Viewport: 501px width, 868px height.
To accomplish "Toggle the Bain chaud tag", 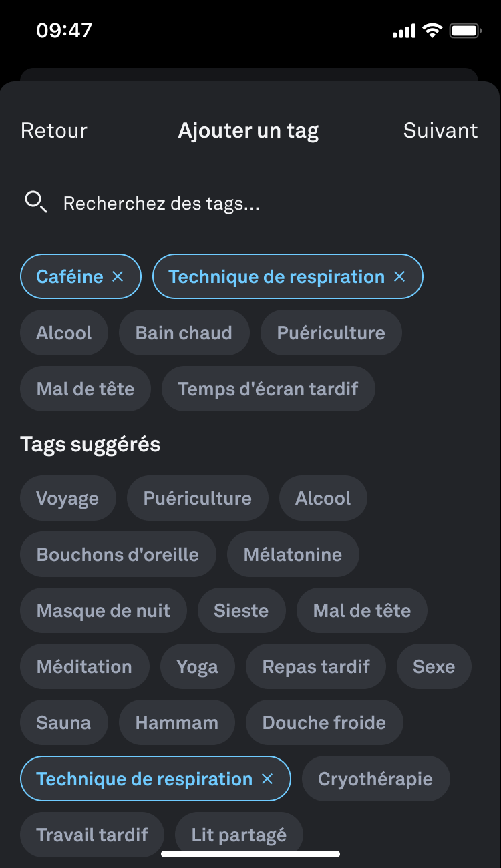I will tap(184, 333).
